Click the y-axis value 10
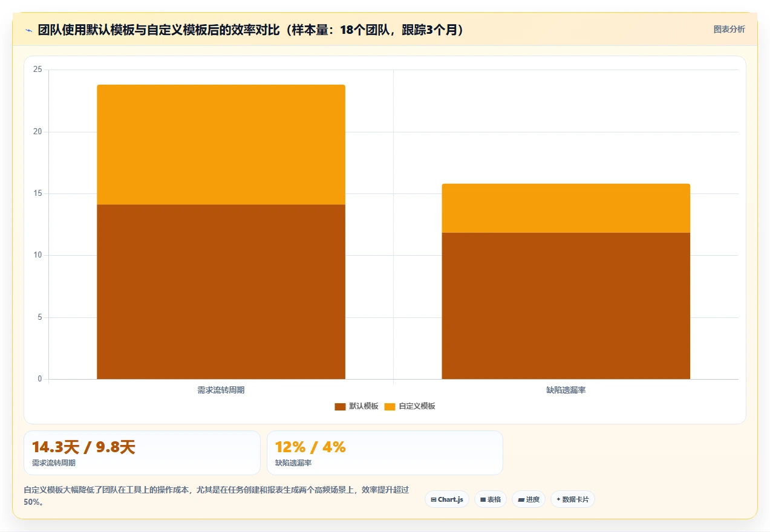 tap(38, 255)
